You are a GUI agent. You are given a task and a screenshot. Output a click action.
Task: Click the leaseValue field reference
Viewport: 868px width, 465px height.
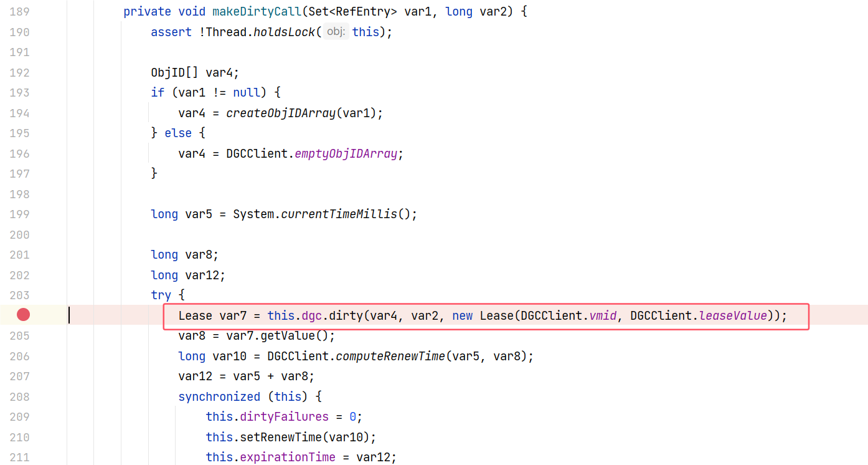[x=733, y=316]
